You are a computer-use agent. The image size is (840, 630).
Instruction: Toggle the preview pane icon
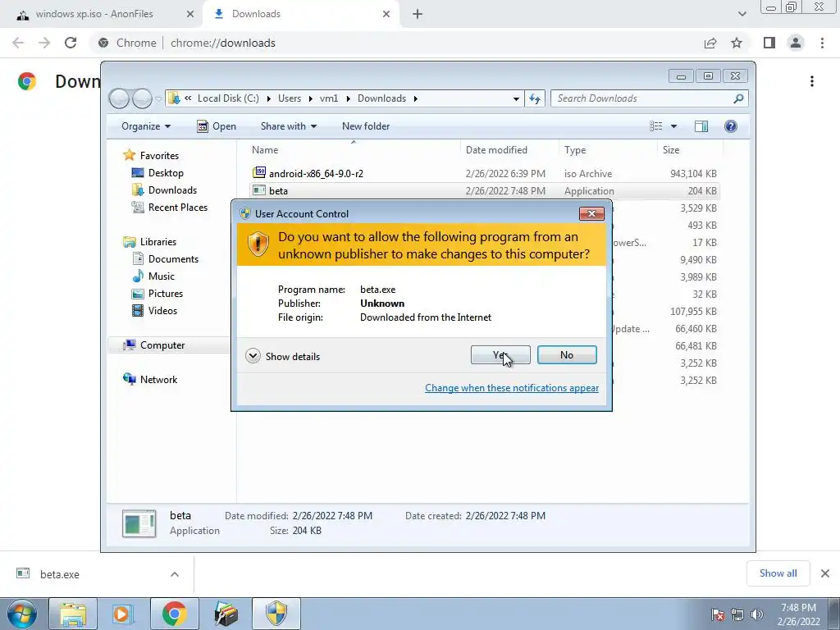click(x=701, y=126)
